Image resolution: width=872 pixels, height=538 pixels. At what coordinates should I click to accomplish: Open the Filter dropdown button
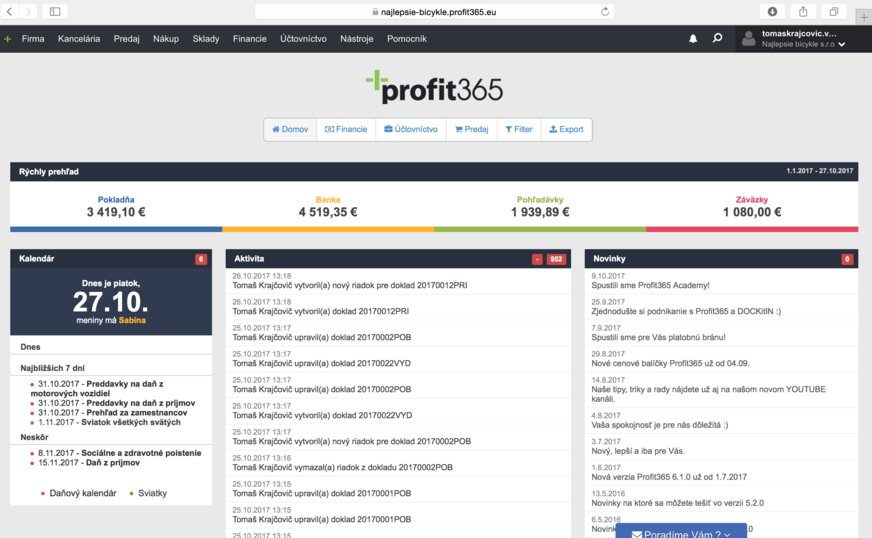518,130
